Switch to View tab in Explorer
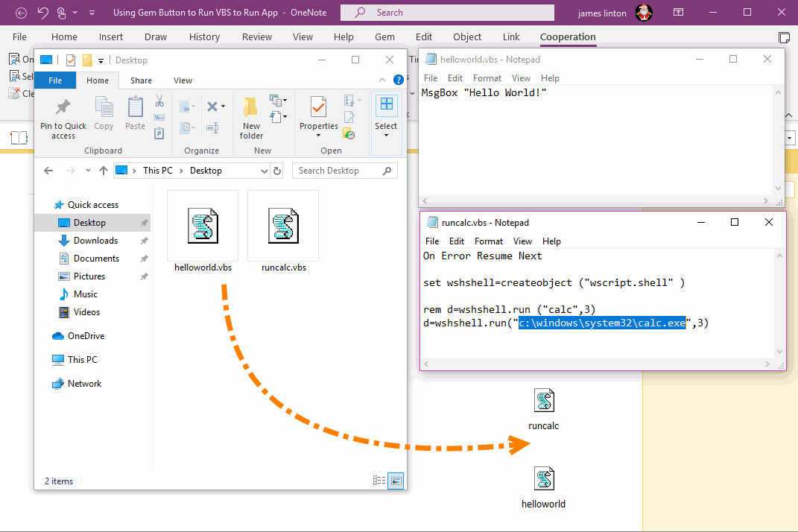The width and height of the screenshot is (798, 532). point(183,80)
